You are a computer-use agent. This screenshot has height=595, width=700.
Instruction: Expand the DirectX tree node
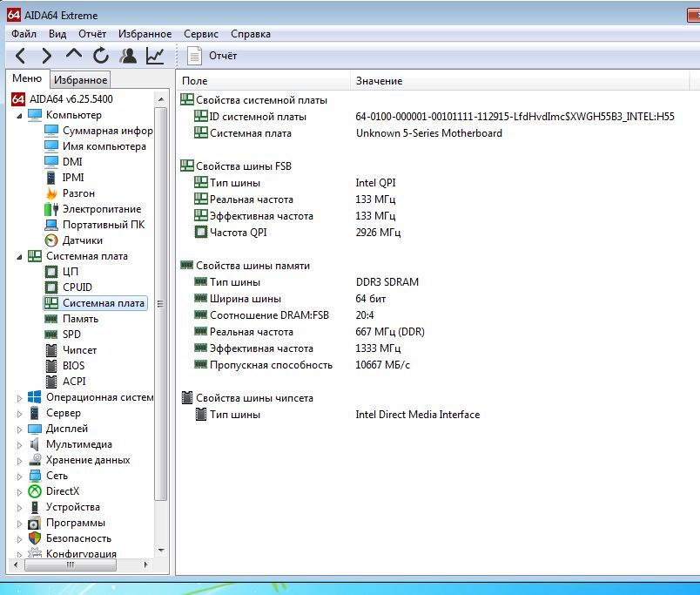20,491
